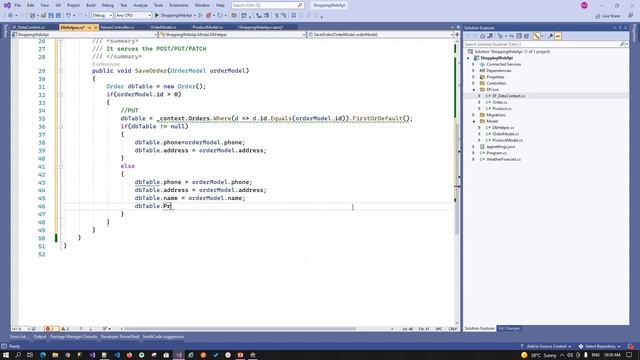
Task: Click the Save All disks icon
Action: tap(58, 15)
